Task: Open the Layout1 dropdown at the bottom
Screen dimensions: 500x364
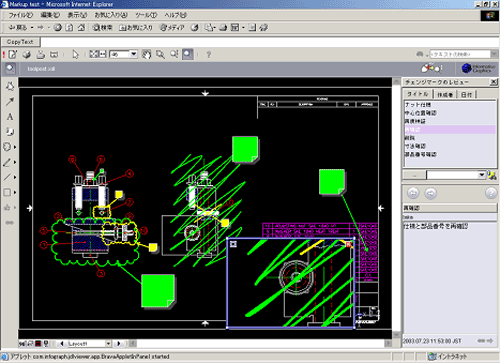Action: click(108, 343)
